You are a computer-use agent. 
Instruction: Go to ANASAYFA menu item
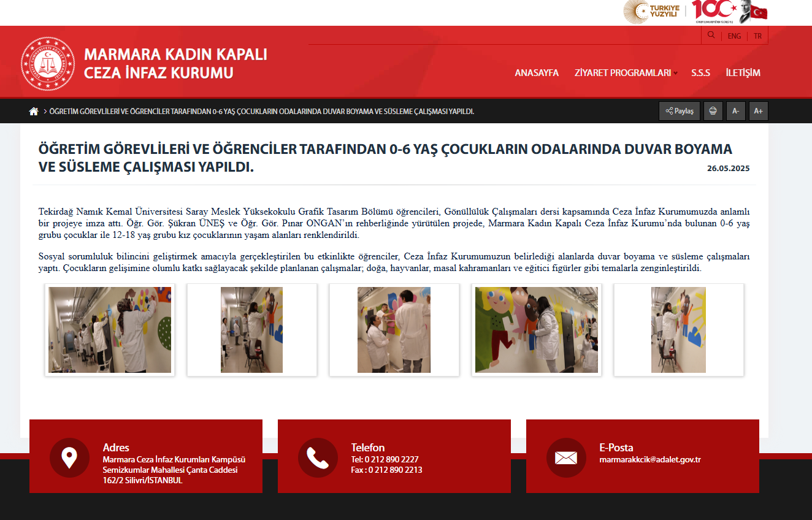(537, 72)
